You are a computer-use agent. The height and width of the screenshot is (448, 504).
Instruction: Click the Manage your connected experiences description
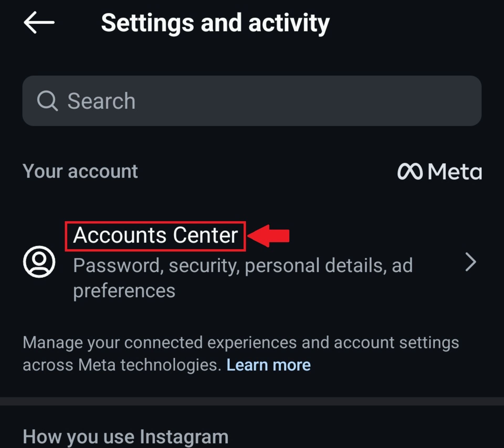(241, 343)
